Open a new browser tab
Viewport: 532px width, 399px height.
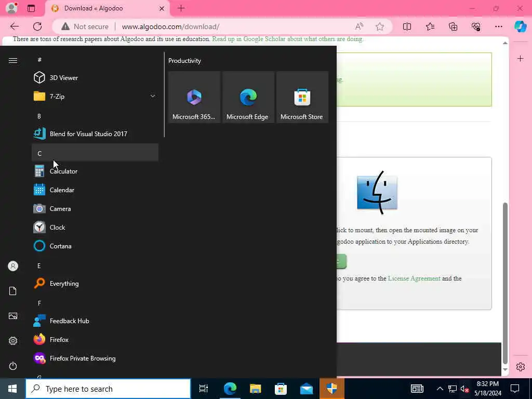(181, 8)
